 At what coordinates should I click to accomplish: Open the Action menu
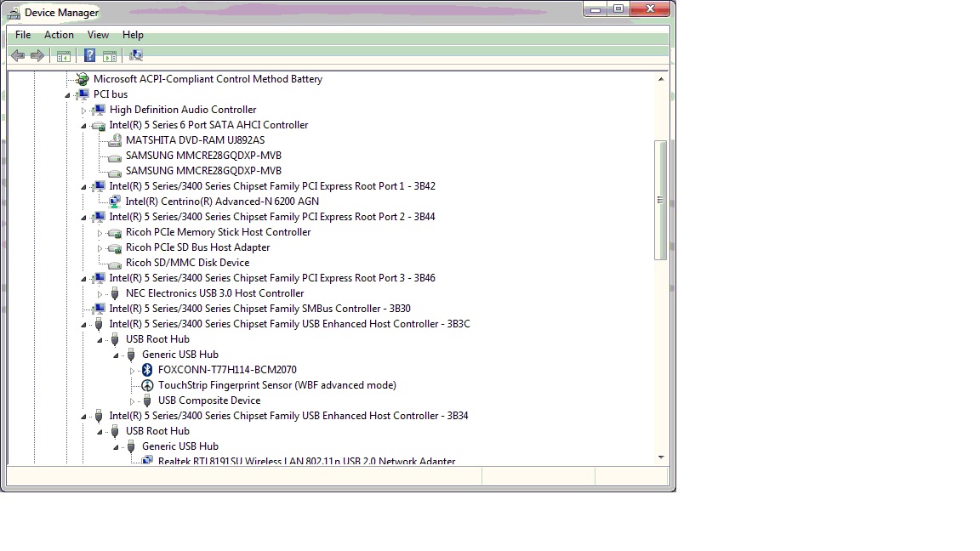[x=59, y=35]
